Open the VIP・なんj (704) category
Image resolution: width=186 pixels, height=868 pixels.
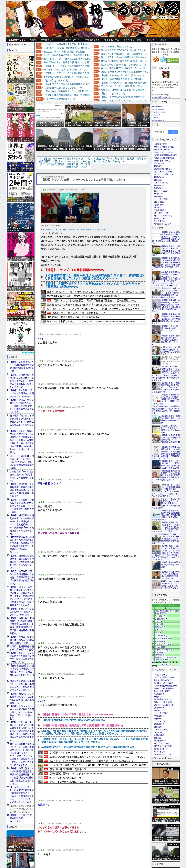coord(161,213)
